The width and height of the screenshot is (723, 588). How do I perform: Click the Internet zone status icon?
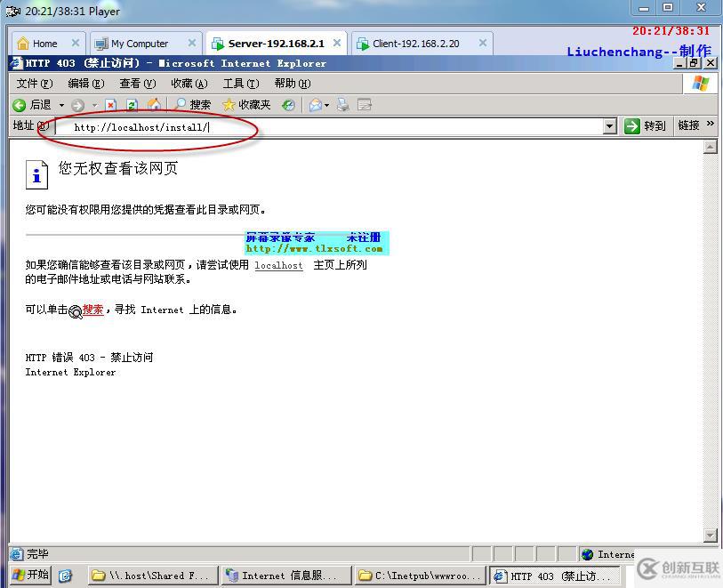coord(587,554)
